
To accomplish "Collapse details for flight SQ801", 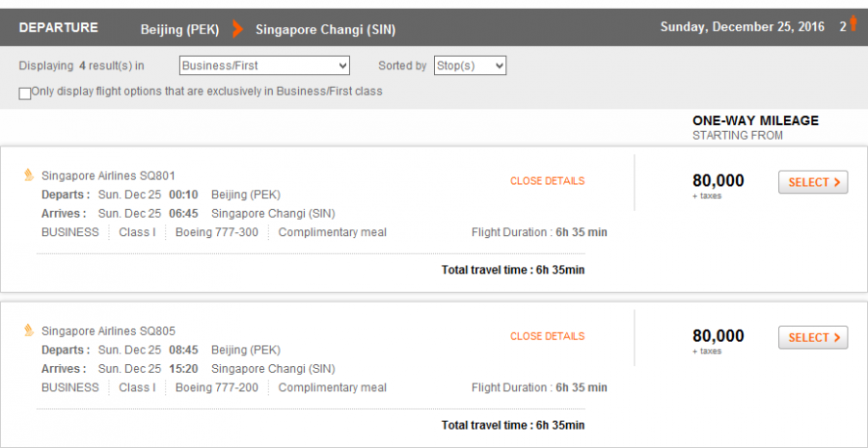I will [547, 181].
